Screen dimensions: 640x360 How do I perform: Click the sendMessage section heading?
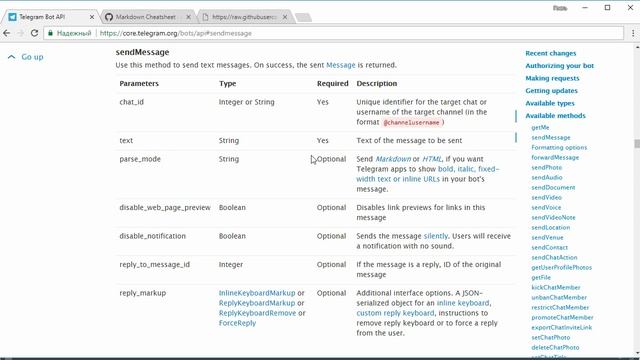coord(142,52)
